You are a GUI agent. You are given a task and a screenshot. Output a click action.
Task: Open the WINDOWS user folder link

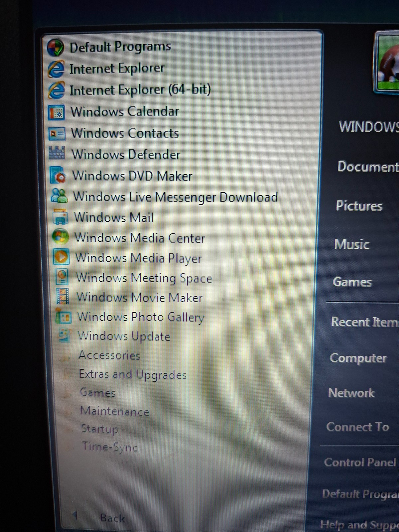tap(369, 127)
